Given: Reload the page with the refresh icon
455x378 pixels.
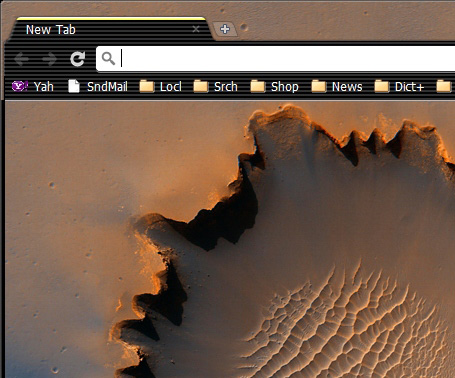Looking at the screenshot, I should pyautogui.click(x=77, y=59).
